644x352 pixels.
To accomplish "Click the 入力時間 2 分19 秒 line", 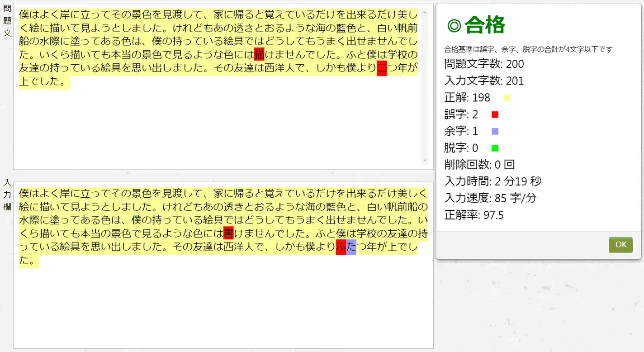I will (x=492, y=181).
